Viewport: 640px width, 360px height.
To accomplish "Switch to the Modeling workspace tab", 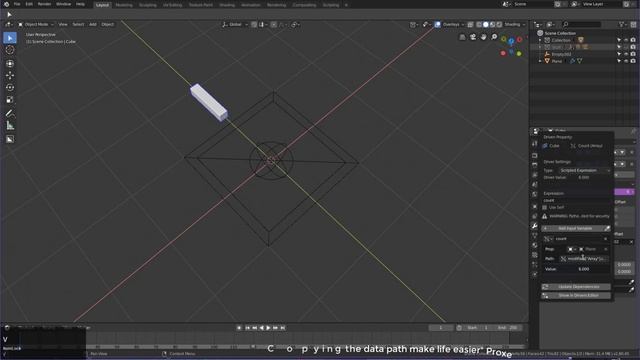I will tap(124, 5).
